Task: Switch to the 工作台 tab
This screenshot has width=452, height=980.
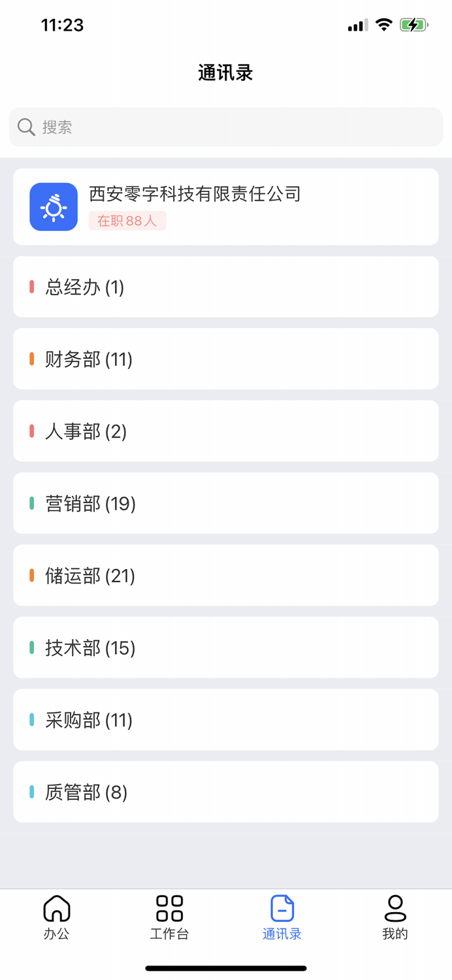Action: click(169, 918)
